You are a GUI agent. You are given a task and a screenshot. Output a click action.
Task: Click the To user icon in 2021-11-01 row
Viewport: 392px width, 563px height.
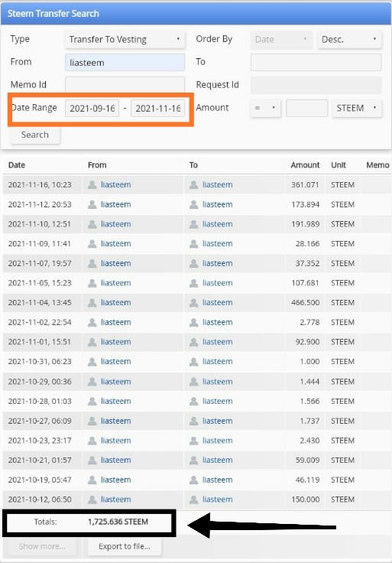click(x=193, y=342)
